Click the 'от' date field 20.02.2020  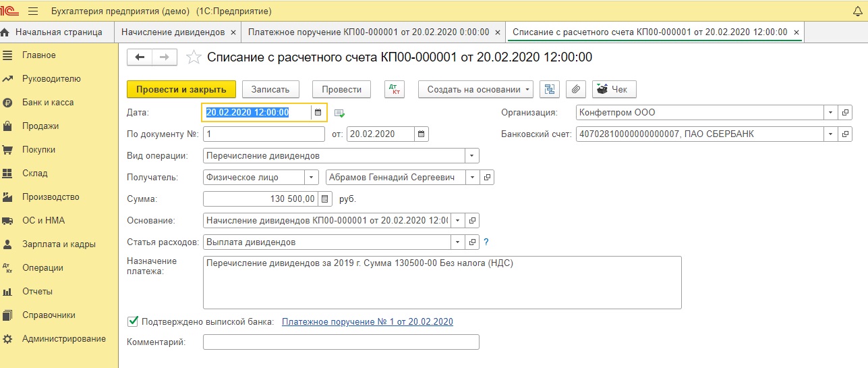[x=380, y=134]
